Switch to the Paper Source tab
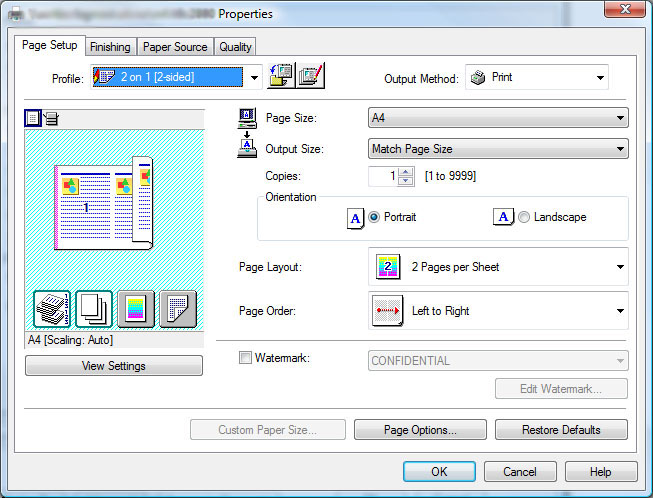Viewport: 653px width, 498px height. [175, 47]
